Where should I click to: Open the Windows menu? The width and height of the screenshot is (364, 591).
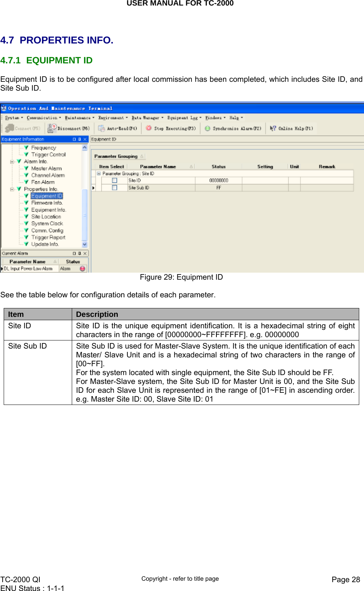(215, 118)
